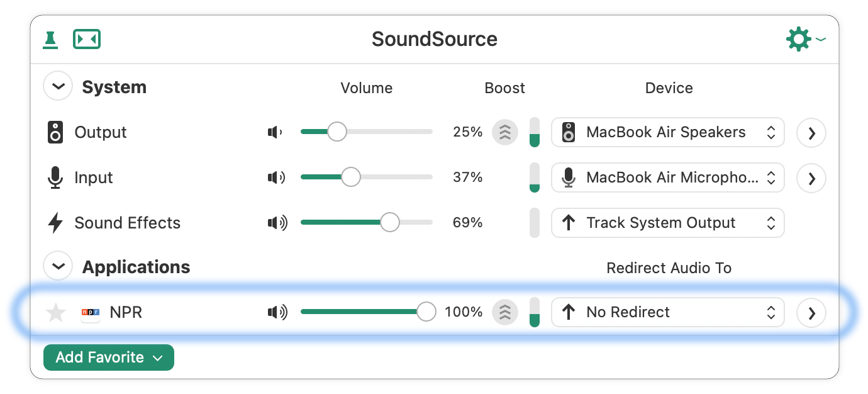The height and width of the screenshot is (394, 868).
Task: Expand Input row effects arrow
Action: tap(811, 178)
